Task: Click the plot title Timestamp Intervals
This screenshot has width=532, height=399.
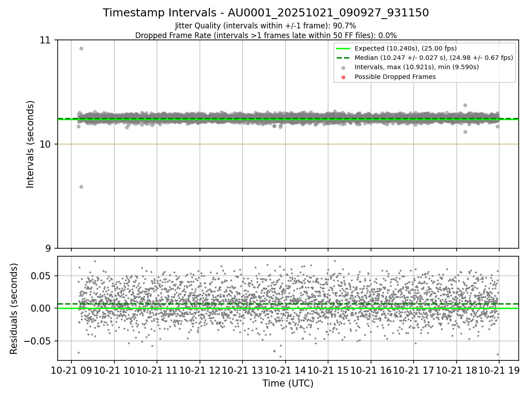Action: click(x=266, y=13)
